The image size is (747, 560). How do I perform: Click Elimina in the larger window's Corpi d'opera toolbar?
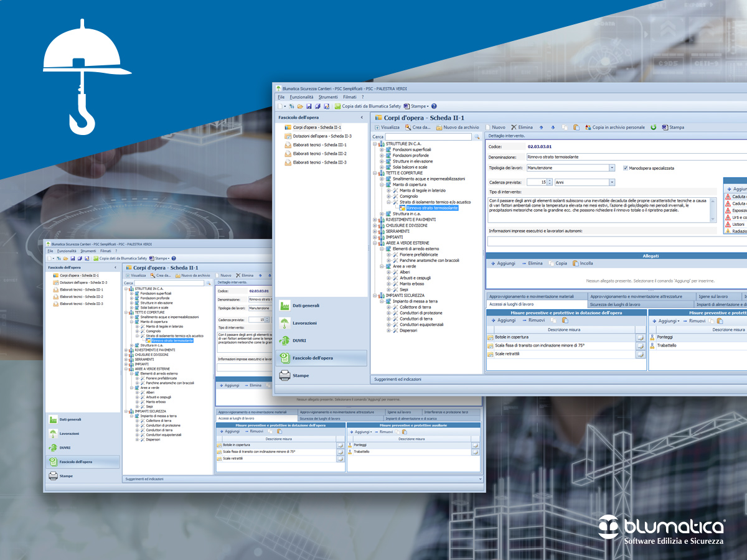(522, 127)
